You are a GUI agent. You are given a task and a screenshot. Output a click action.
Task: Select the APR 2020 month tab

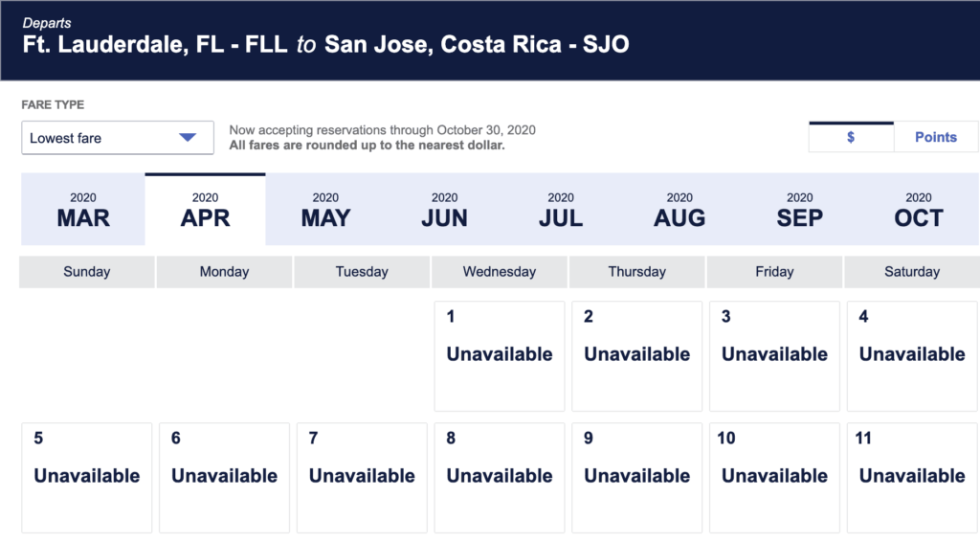pyautogui.click(x=205, y=210)
